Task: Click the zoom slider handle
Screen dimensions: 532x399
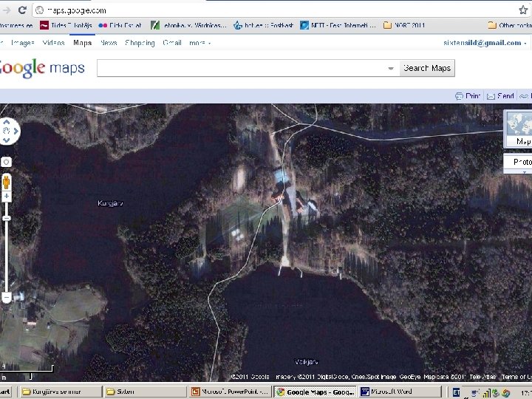Action: [7, 218]
